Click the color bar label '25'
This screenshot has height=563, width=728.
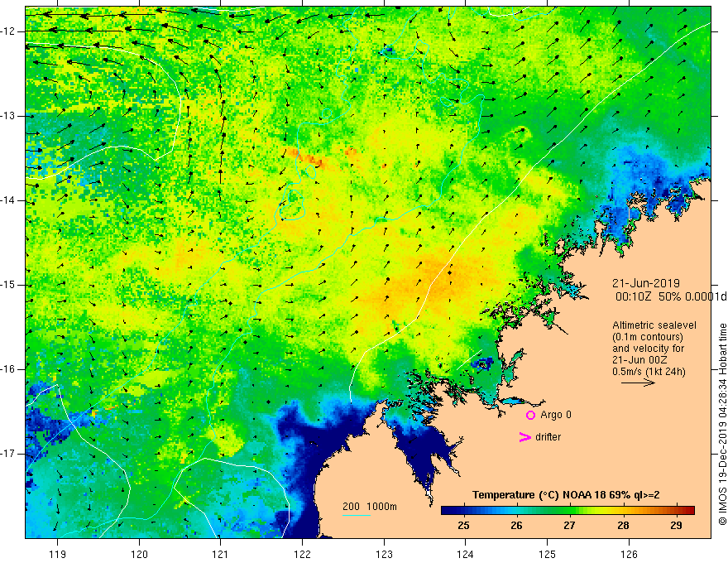[463, 526]
